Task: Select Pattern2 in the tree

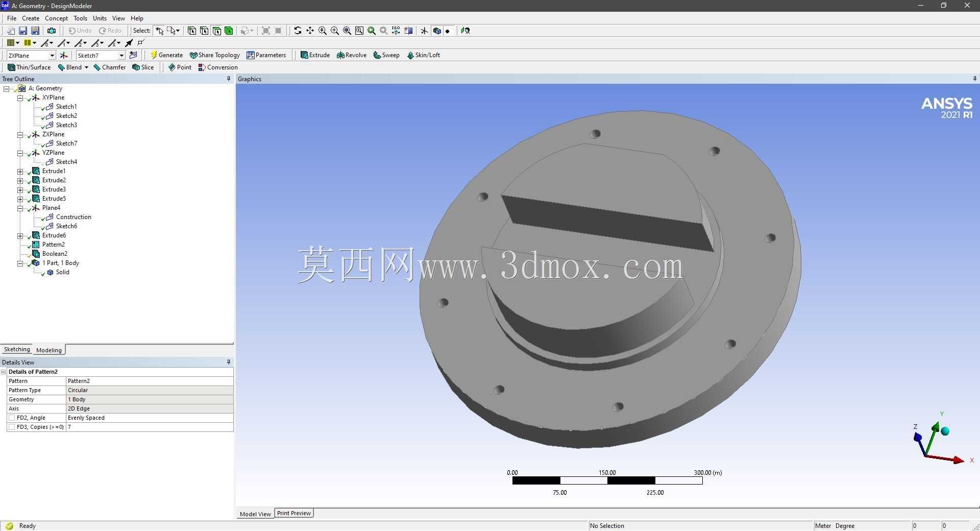Action: [x=53, y=245]
